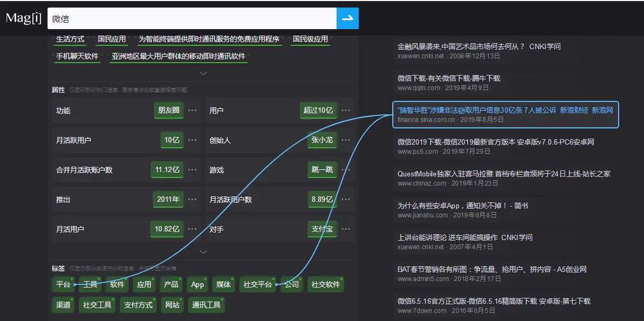The height and width of the screenshot is (321, 644).
Task: Select the 工具 label tag
Action: [90, 284]
